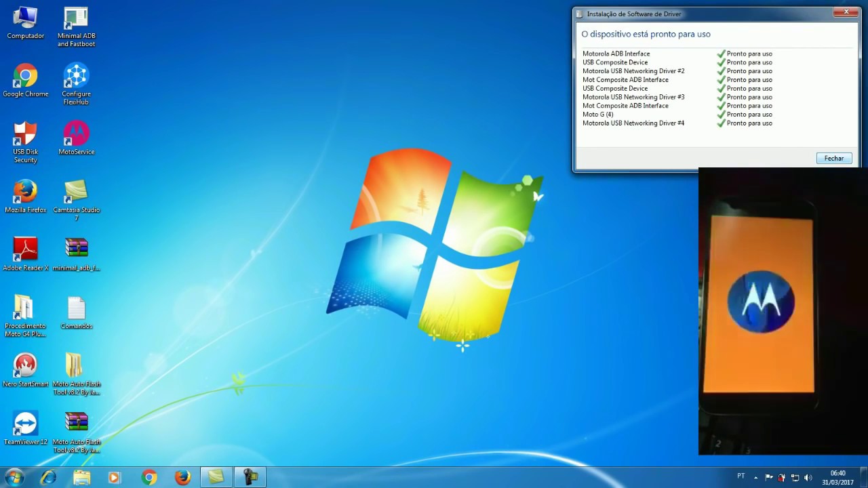Open Minimal ADB and Fastboot shortcut

point(76,27)
